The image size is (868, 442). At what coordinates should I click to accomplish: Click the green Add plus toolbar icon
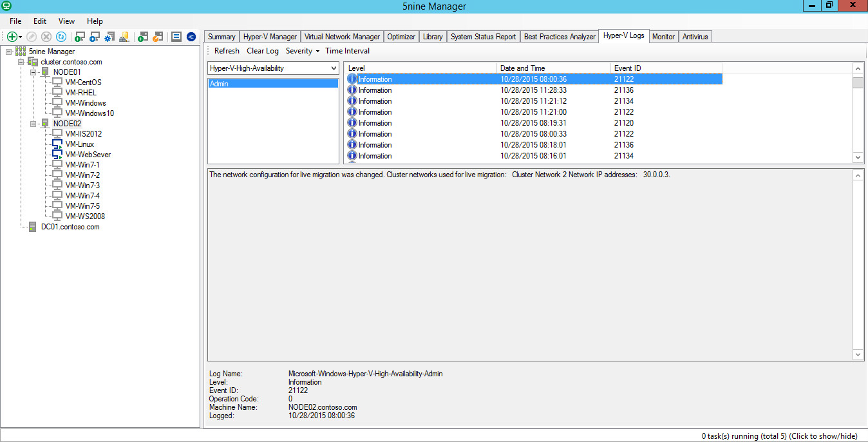pos(12,37)
